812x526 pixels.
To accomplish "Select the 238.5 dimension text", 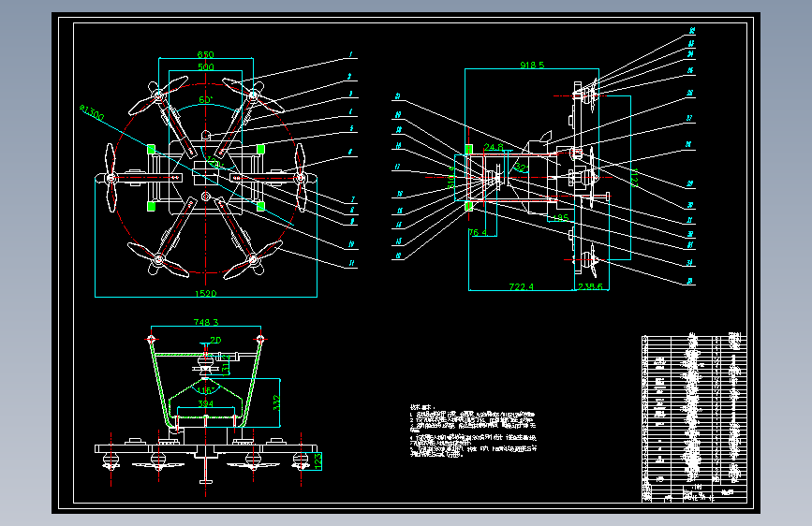I will point(590,286).
